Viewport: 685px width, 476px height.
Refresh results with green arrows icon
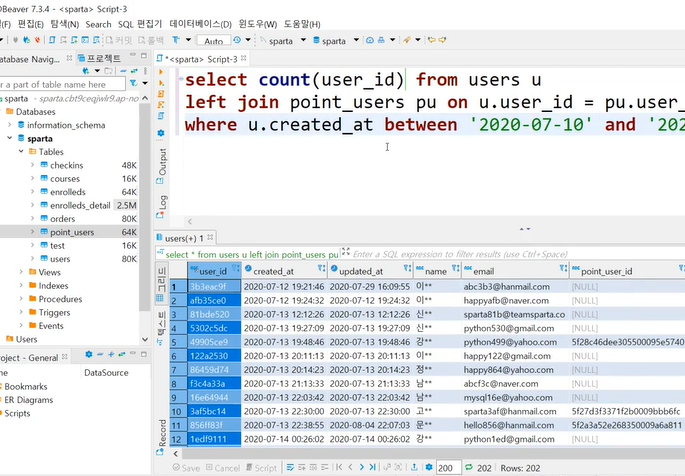(469, 467)
